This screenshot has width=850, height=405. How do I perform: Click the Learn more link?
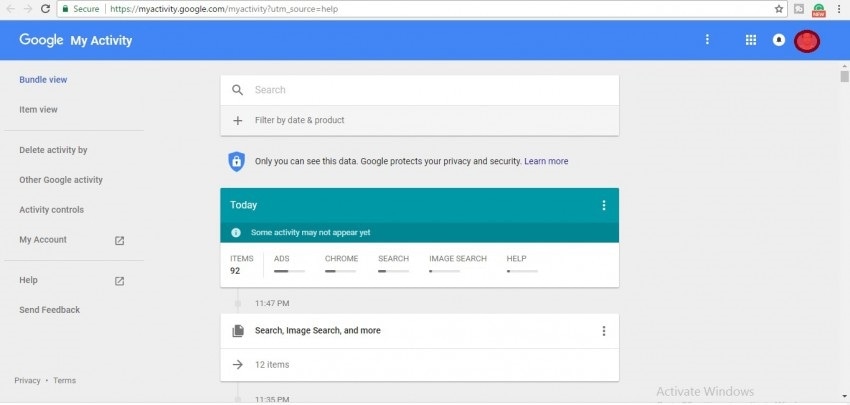[x=546, y=161]
